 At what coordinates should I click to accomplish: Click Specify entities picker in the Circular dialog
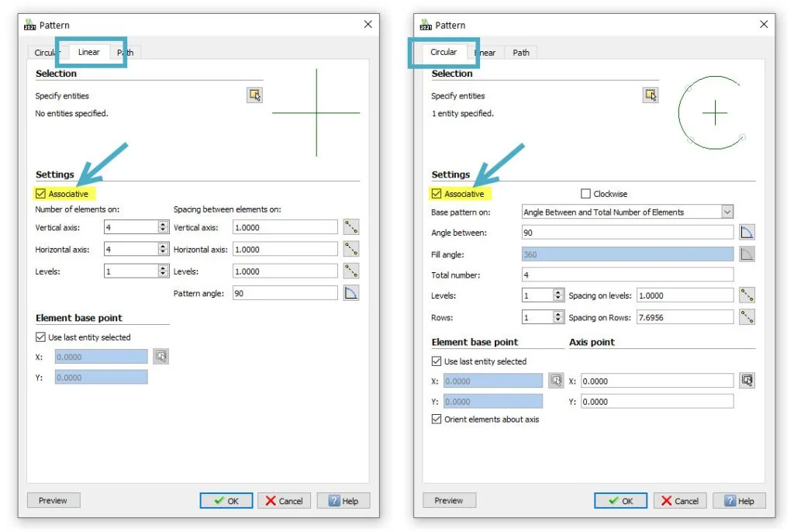[x=651, y=95]
